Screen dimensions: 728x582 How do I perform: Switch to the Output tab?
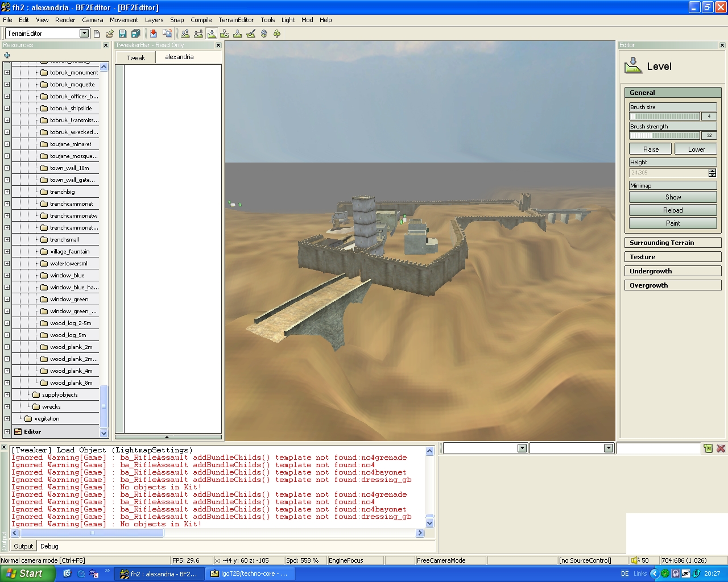tap(23, 546)
